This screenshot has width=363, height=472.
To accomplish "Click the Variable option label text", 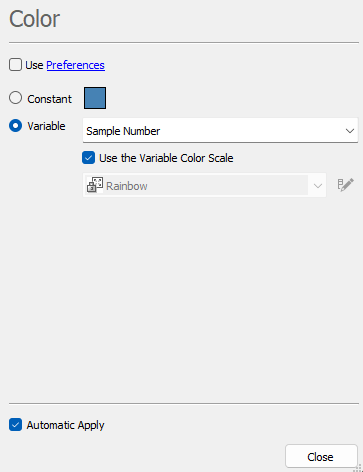I will (x=46, y=126).
